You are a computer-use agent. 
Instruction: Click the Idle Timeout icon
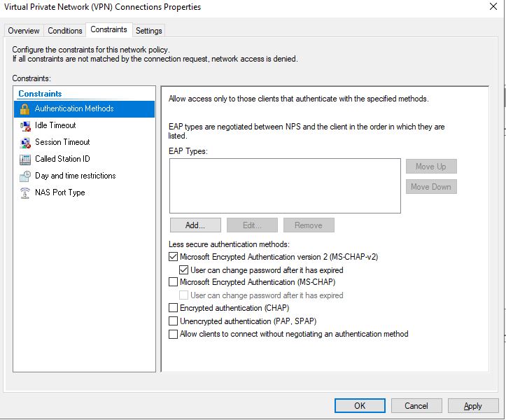point(25,125)
